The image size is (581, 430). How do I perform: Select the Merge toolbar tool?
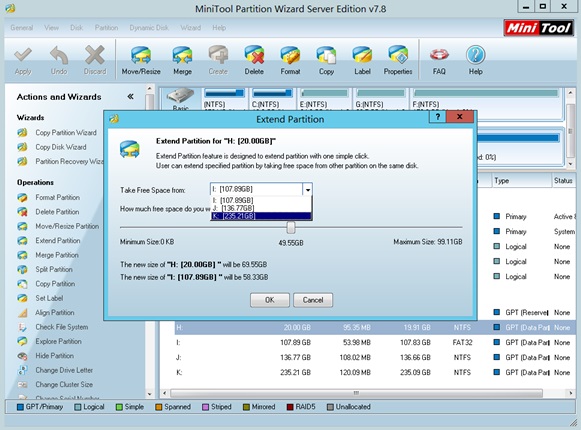tap(182, 61)
